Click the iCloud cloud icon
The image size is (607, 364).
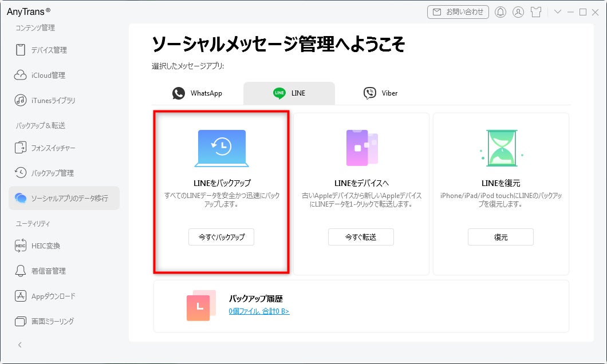pos(21,75)
